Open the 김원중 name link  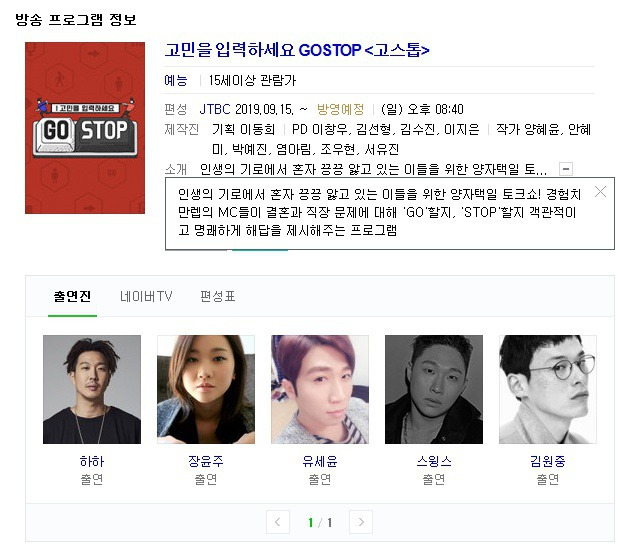click(548, 461)
